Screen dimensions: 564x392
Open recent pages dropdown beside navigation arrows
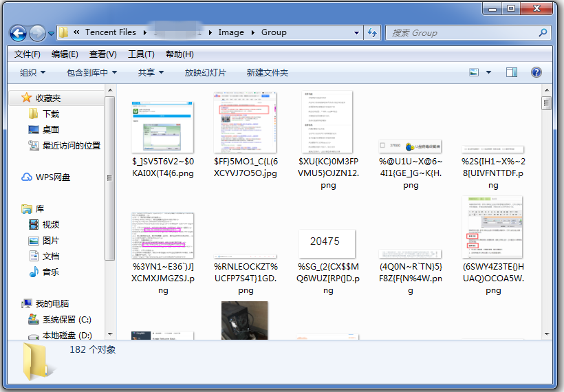click(51, 34)
